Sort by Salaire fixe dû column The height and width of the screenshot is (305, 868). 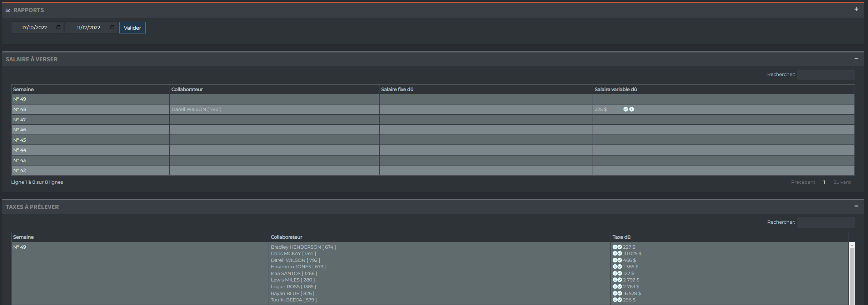[486, 90]
